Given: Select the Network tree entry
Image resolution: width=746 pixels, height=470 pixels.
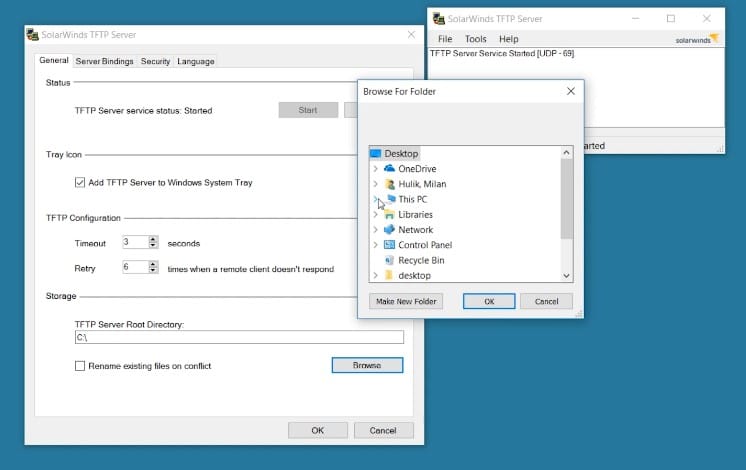Looking at the screenshot, I should click(415, 230).
